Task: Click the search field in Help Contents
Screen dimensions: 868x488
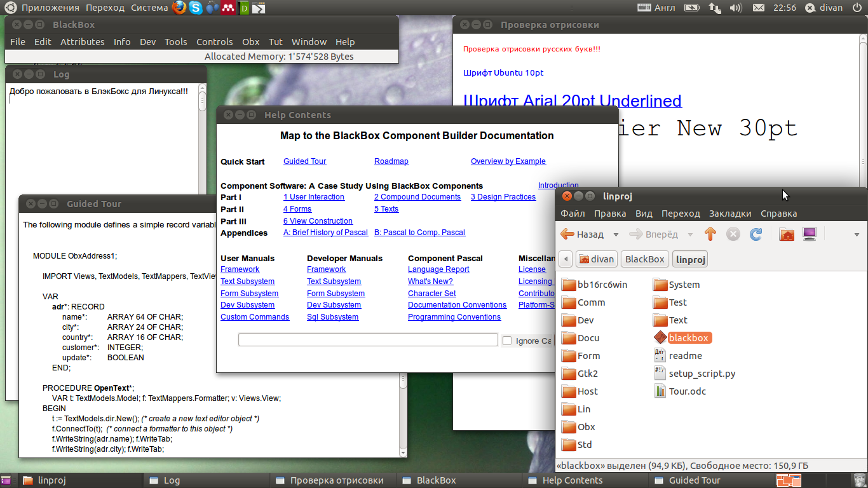Action: [367, 340]
